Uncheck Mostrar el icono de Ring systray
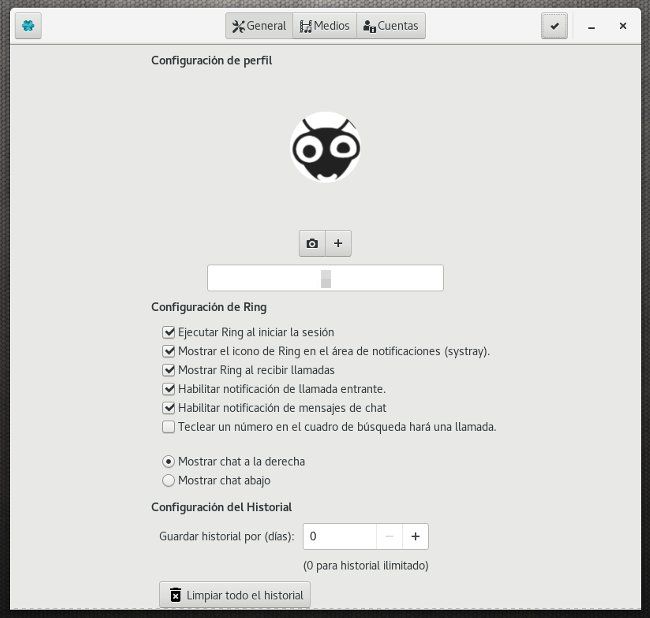650x618 pixels. 168,351
